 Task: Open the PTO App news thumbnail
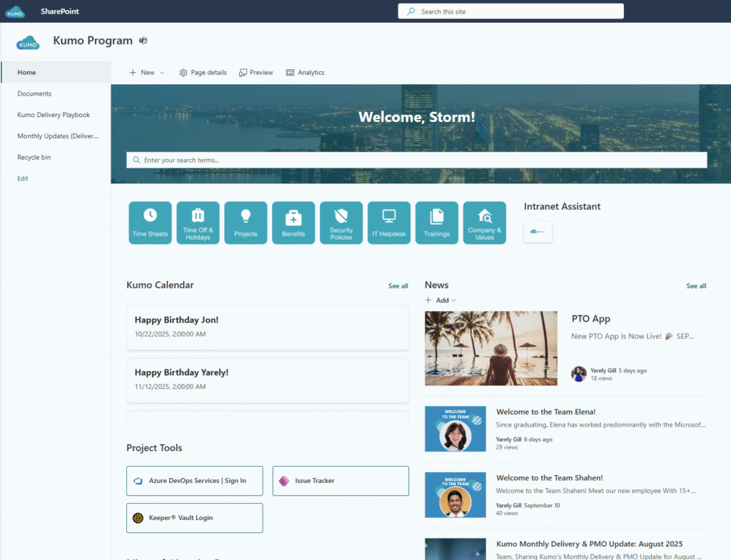click(x=491, y=348)
